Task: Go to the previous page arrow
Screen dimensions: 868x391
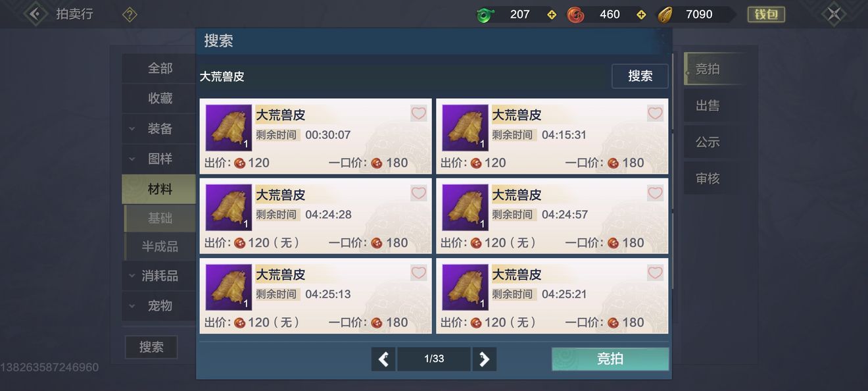Action: pos(383,359)
